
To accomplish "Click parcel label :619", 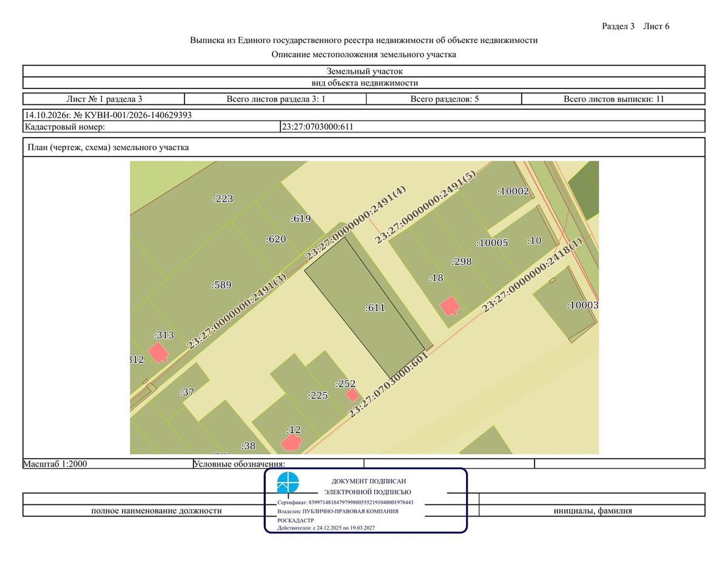I will click(x=301, y=219).
